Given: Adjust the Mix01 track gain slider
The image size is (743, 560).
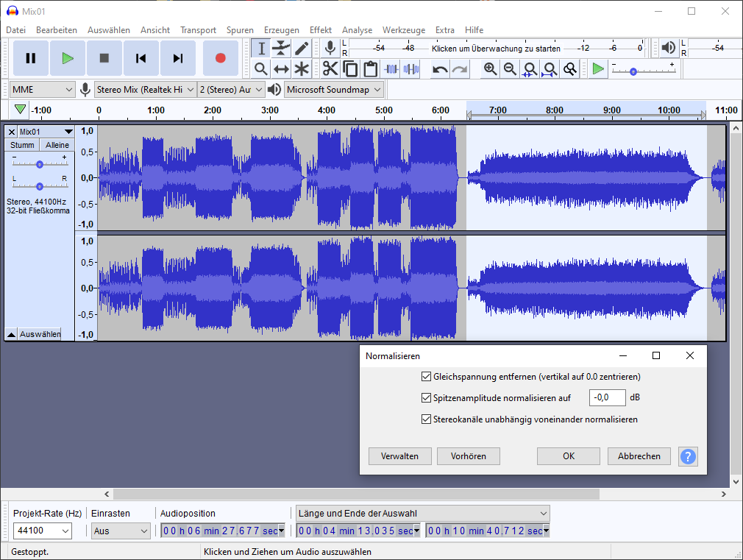Looking at the screenshot, I should pos(39,164).
